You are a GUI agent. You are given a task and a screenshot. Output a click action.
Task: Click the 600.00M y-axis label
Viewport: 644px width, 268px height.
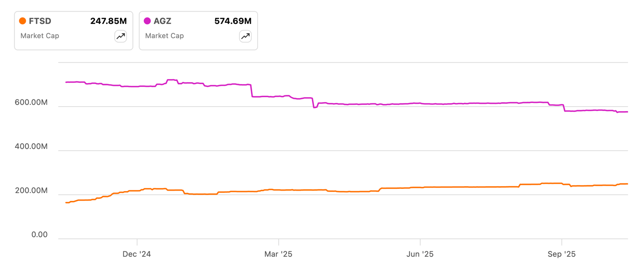click(x=31, y=103)
